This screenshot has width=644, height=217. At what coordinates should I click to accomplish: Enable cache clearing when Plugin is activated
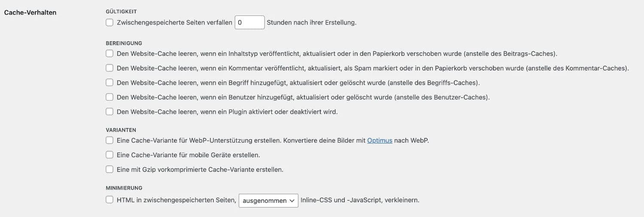click(109, 112)
